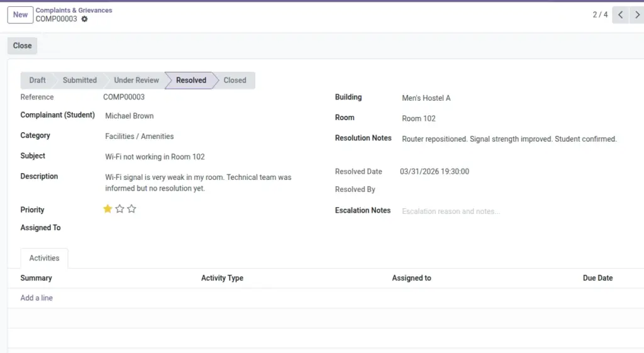Go to the next record with right arrow

coord(637,15)
